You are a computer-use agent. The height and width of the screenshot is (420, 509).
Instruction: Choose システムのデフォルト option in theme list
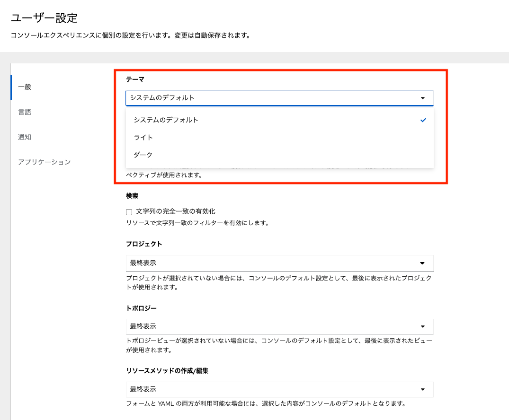tap(279, 120)
